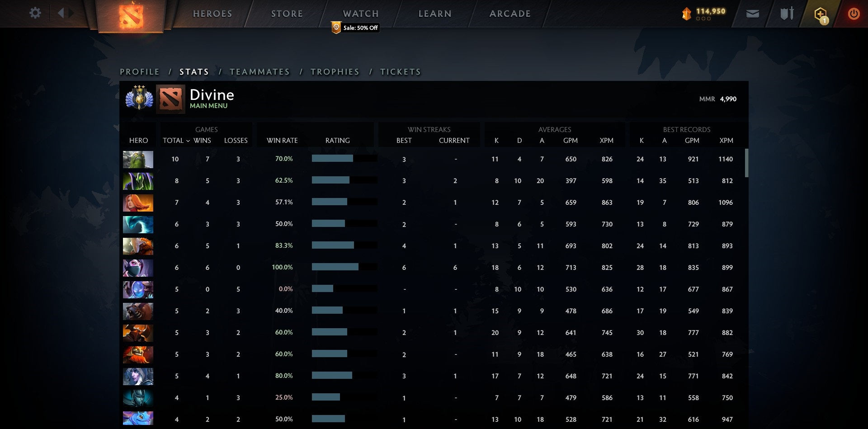Select the Morphling hero portrait
868x429 pixels.
138,224
